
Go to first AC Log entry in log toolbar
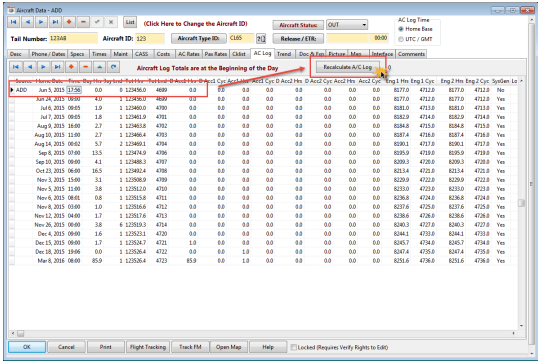pos(15,67)
